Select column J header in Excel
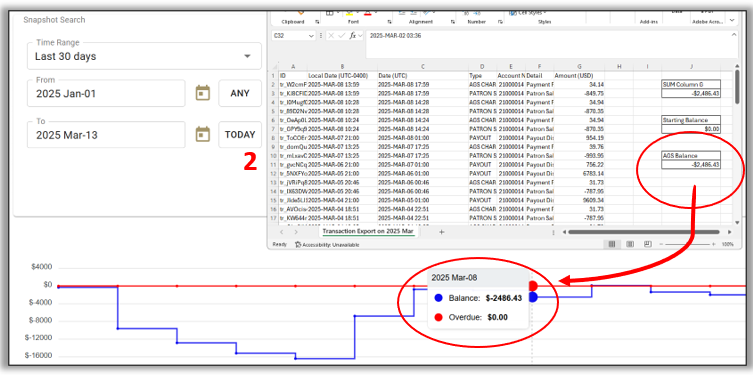This screenshot has height=375, width=753. click(x=691, y=67)
